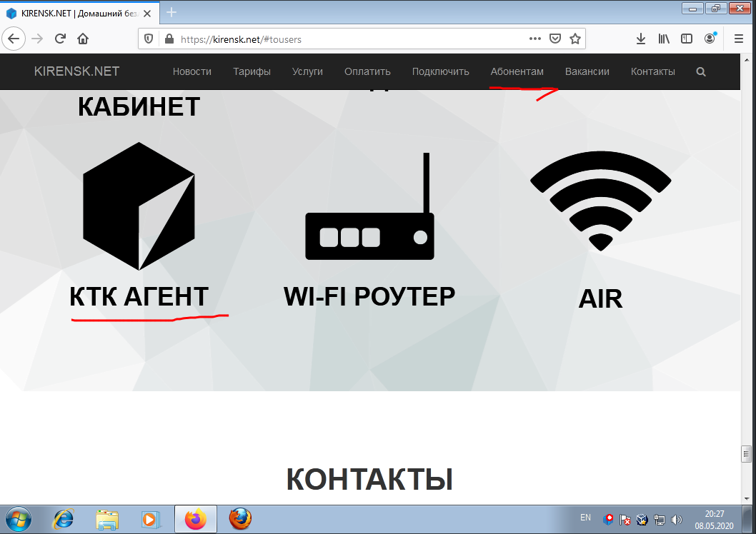Image resolution: width=756 pixels, height=534 pixels.
Task: Open the Новости menu item
Action: point(192,71)
